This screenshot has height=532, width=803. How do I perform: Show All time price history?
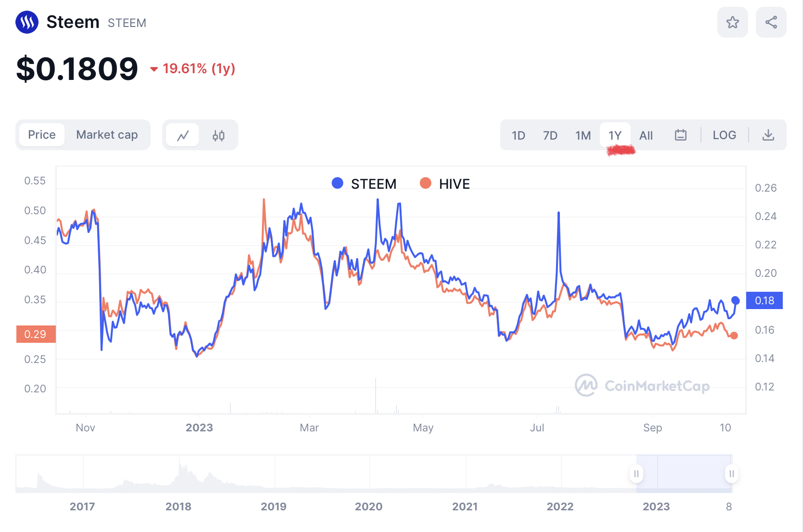[646, 135]
